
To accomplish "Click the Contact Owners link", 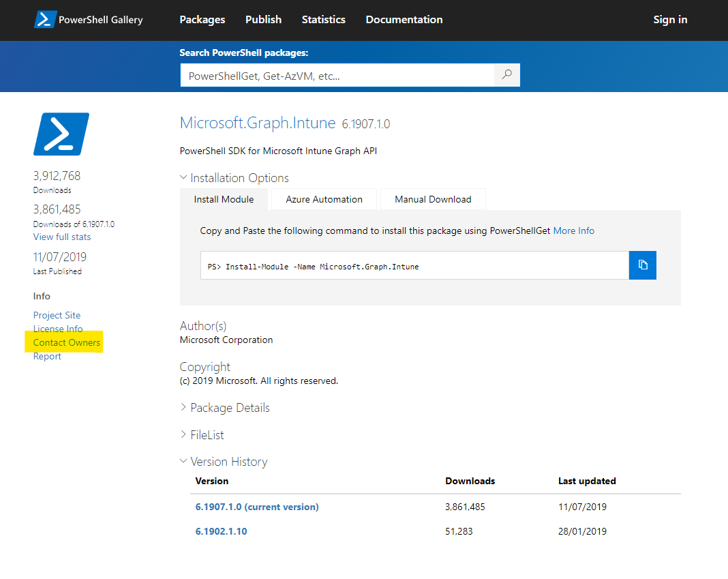I will point(66,342).
